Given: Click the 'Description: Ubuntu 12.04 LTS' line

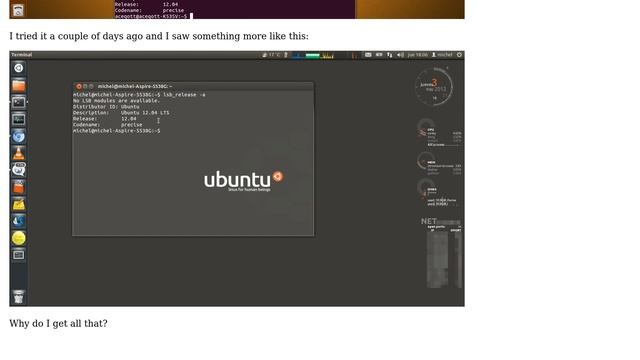Looking at the screenshot, I should click(x=121, y=113).
